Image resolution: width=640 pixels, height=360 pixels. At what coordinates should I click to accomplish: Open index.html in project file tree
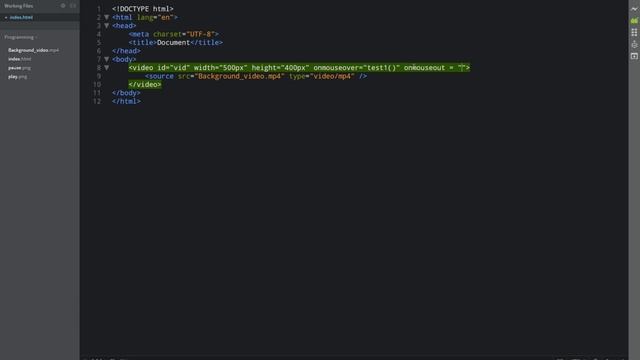(x=20, y=59)
